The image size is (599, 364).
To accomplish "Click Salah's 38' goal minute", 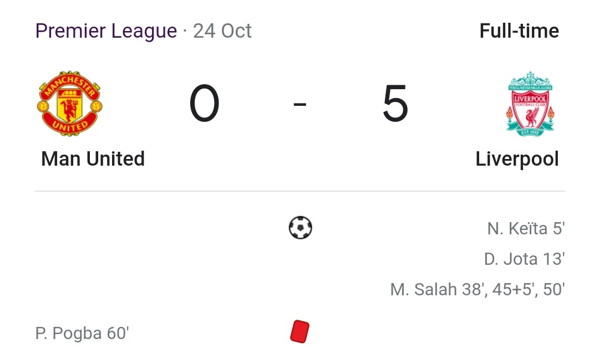I will click(474, 289).
